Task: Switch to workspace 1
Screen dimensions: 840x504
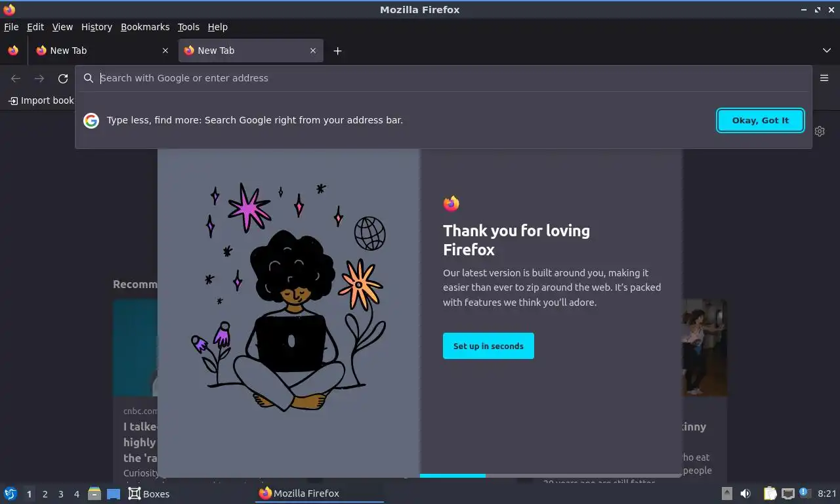Action: pos(29,494)
